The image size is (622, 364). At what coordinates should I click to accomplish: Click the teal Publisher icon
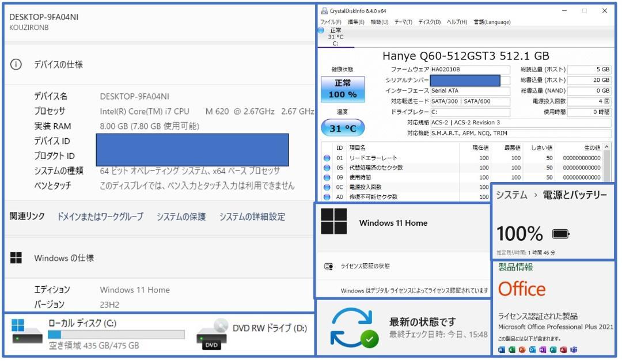(x=552, y=350)
